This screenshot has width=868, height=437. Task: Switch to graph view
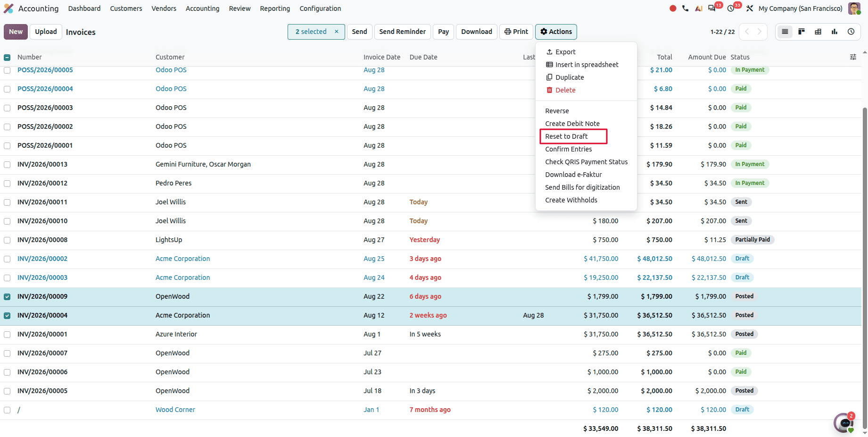[835, 32]
